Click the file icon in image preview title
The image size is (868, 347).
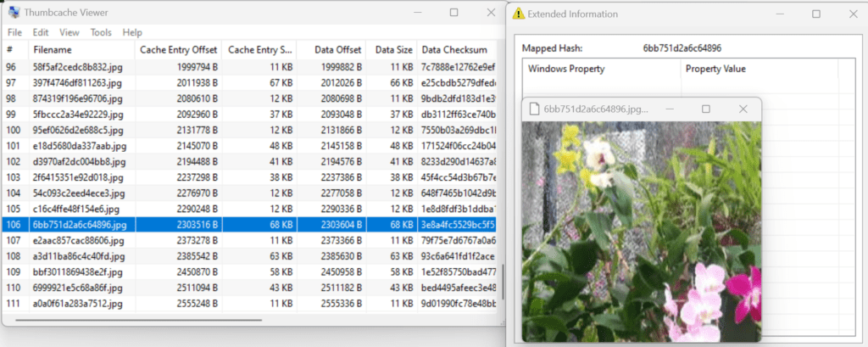(533, 109)
